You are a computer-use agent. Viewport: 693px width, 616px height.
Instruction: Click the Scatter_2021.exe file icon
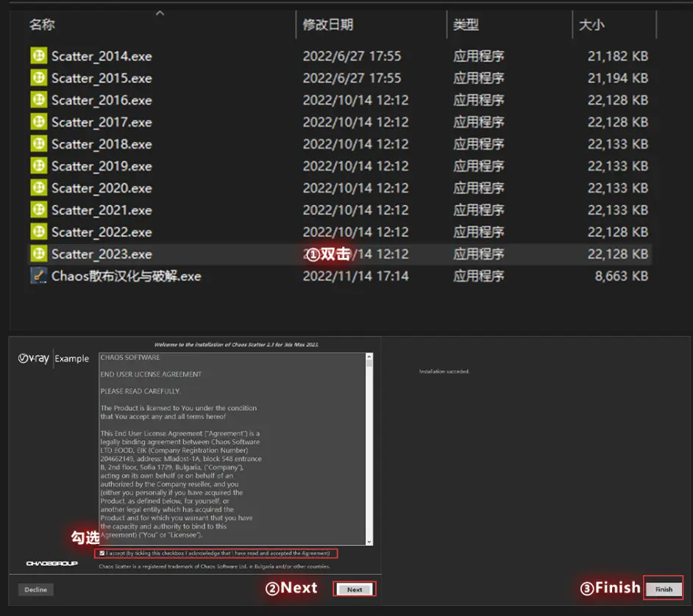[x=39, y=209]
